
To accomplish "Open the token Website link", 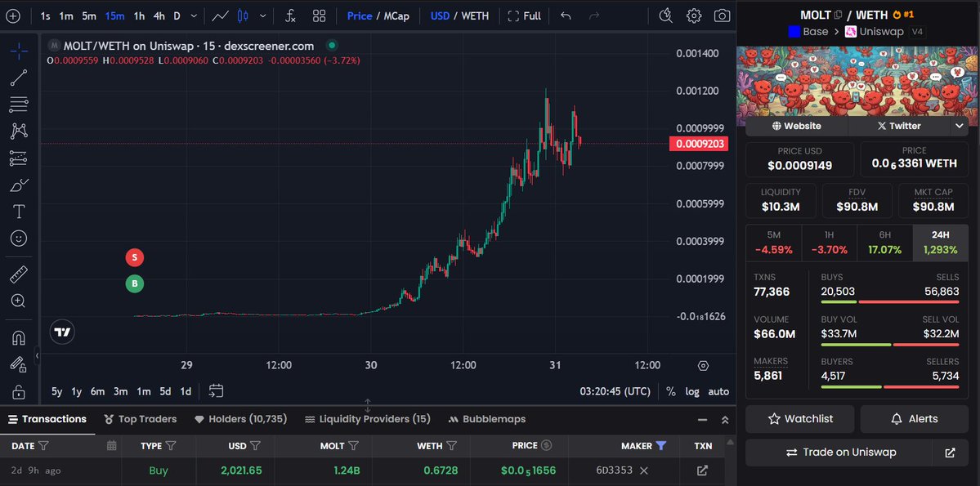I will [x=797, y=126].
